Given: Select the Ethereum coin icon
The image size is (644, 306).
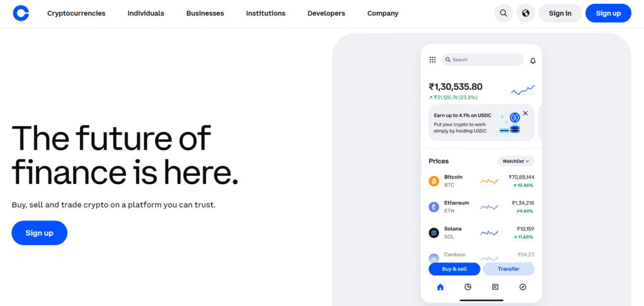Looking at the screenshot, I should [x=434, y=207].
